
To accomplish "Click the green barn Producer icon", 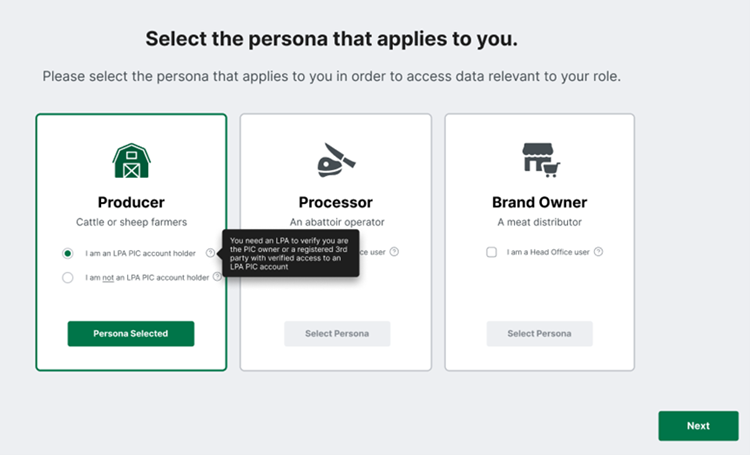I will [131, 160].
